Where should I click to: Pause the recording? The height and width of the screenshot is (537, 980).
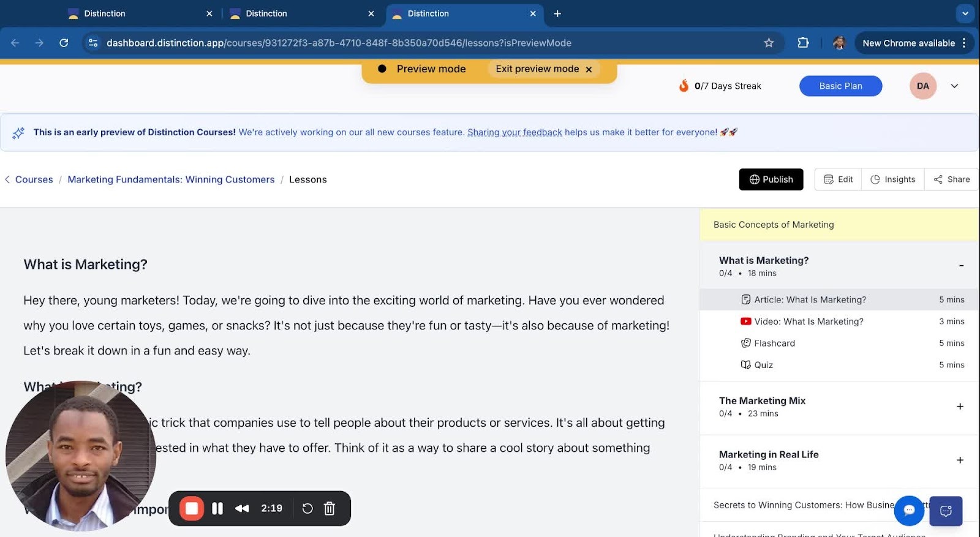217,508
